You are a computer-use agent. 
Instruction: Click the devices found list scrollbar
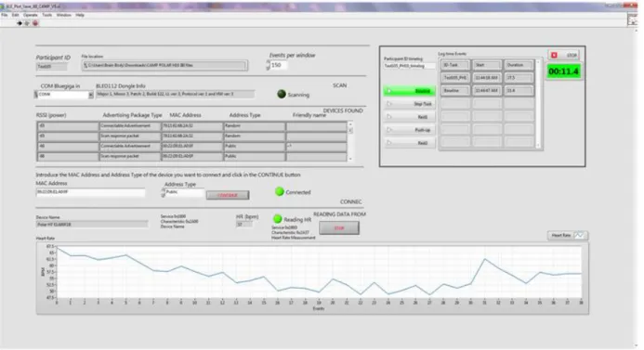(x=350, y=141)
